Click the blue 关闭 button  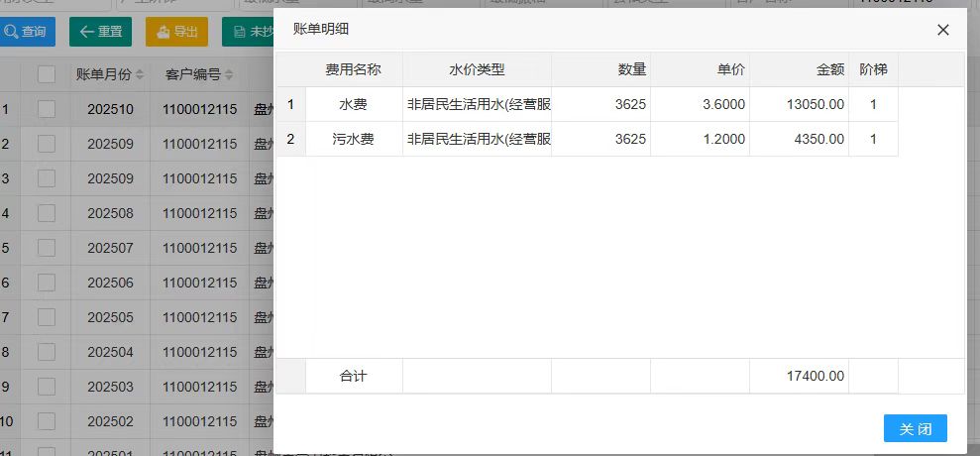point(915,428)
